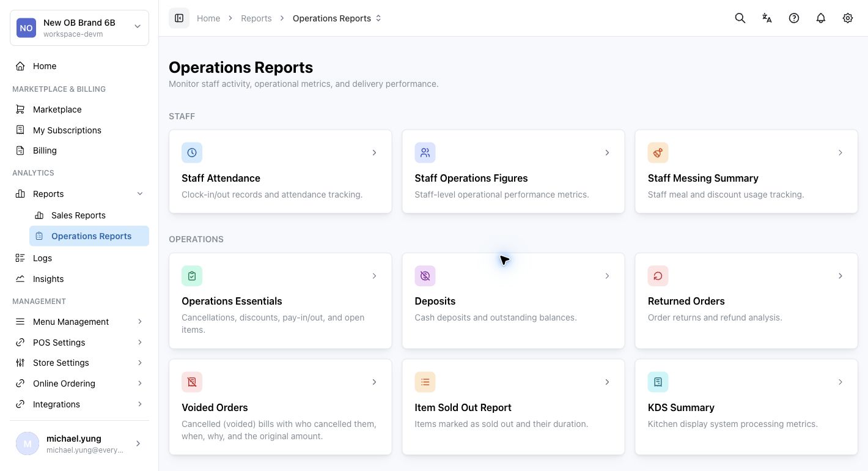This screenshot has height=471, width=868.
Task: Click the Staff Messing Summary food icon
Action: 658,153
